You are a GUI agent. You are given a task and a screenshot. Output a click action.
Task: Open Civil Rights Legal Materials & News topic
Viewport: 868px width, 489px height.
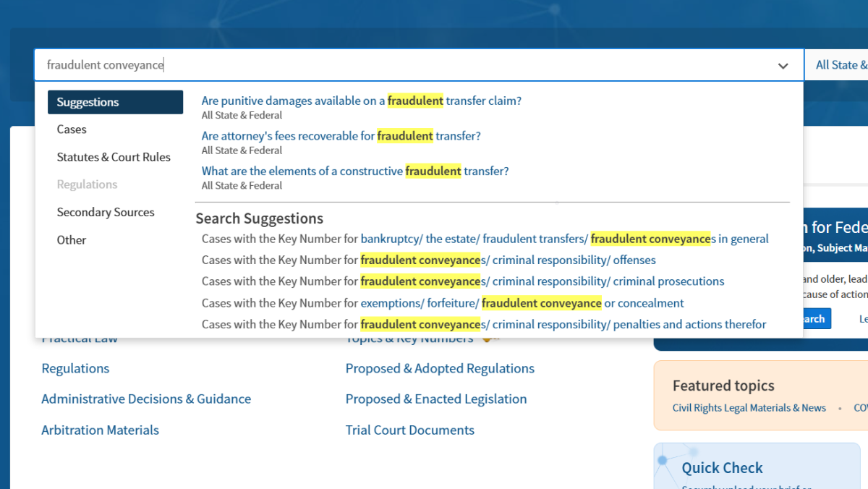coord(749,408)
